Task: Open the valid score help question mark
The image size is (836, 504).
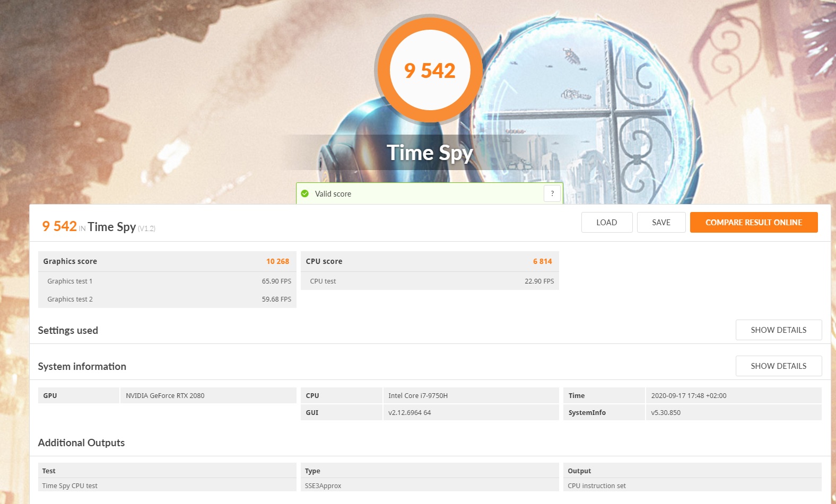Action: point(552,193)
